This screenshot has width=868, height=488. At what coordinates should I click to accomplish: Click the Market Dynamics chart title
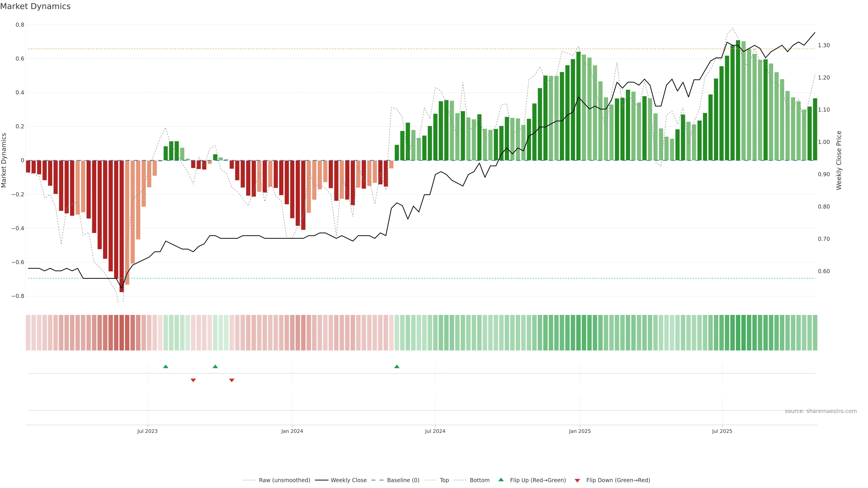(x=35, y=6)
